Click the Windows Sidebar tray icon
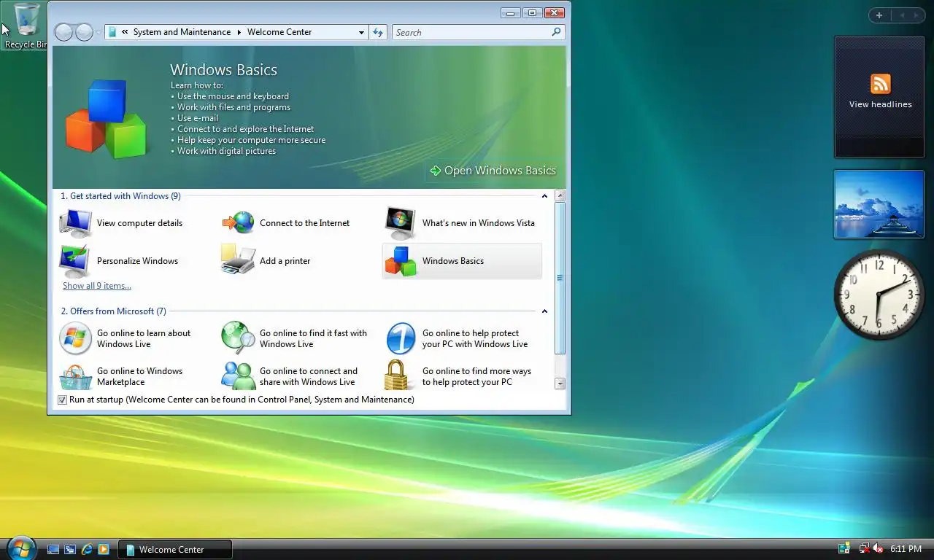This screenshot has width=934, height=560. 845,548
